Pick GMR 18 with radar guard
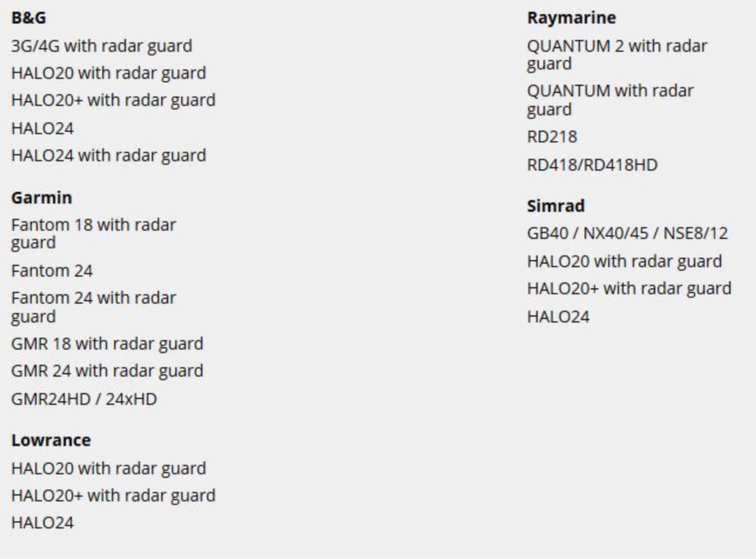The height and width of the screenshot is (559, 756). point(107,344)
